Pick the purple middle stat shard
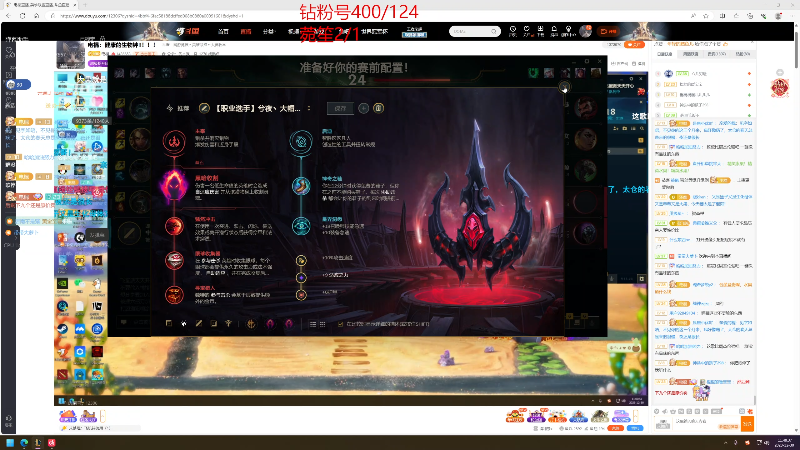This screenshot has height=450, width=800. [x=301, y=278]
